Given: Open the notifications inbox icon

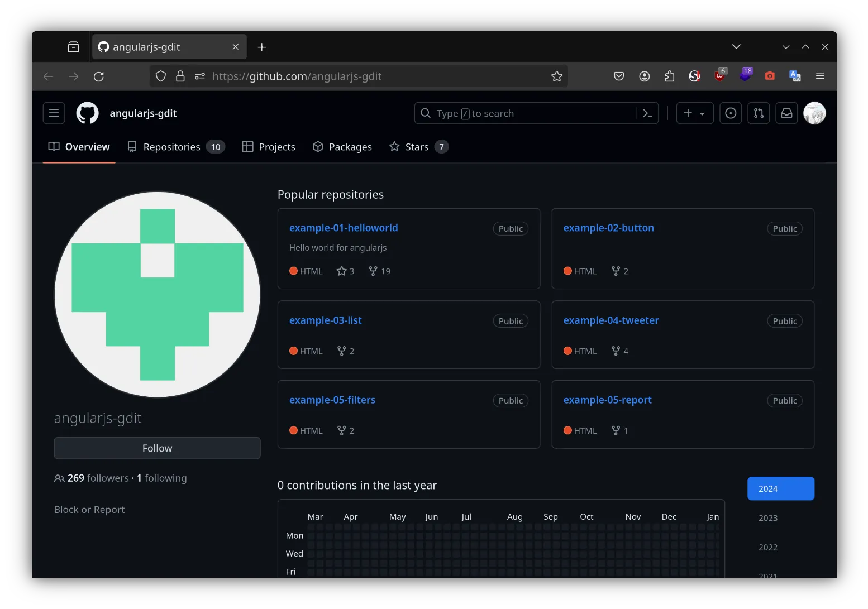Looking at the screenshot, I should pos(786,113).
